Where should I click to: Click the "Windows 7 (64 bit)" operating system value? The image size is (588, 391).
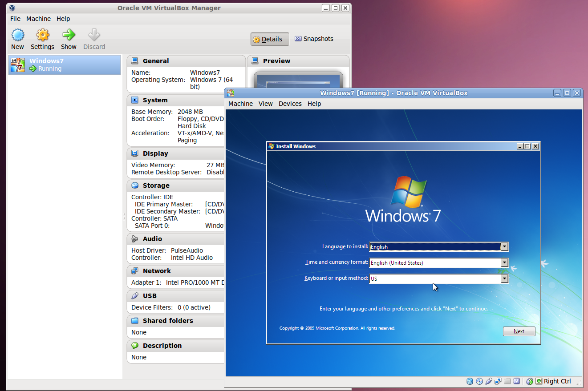point(211,83)
